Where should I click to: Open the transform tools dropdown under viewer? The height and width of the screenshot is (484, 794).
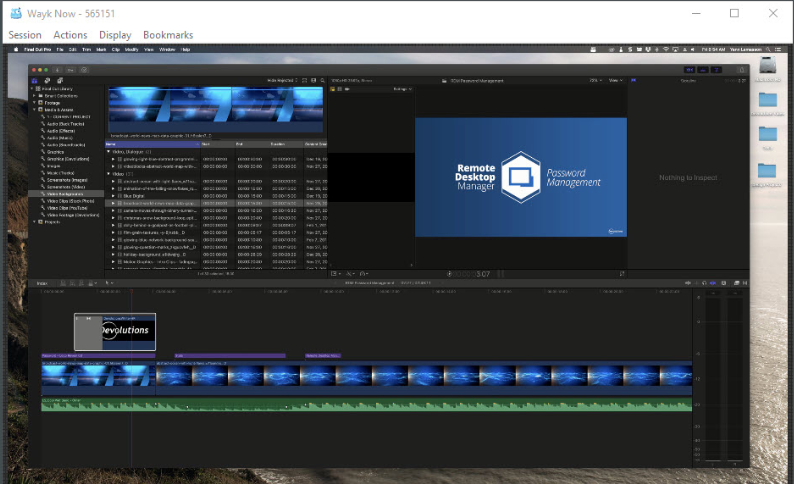[335, 274]
